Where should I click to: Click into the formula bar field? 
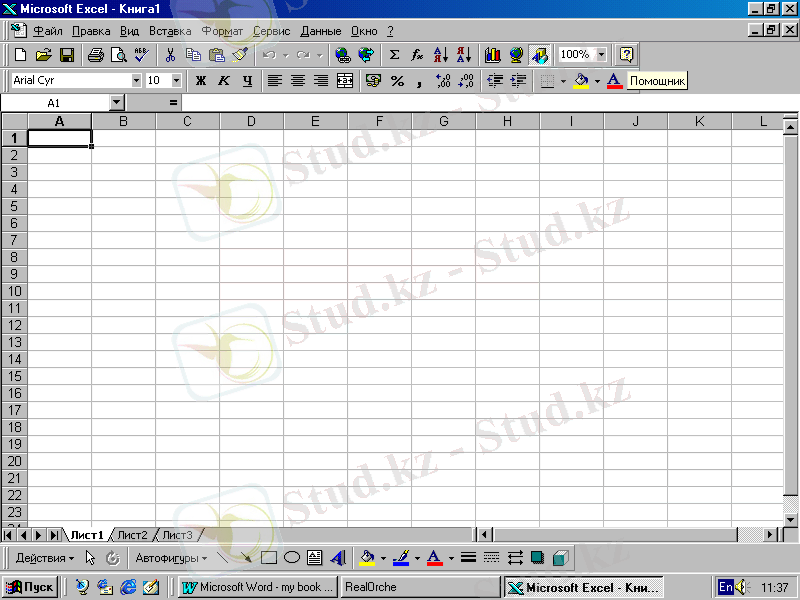[x=490, y=103]
